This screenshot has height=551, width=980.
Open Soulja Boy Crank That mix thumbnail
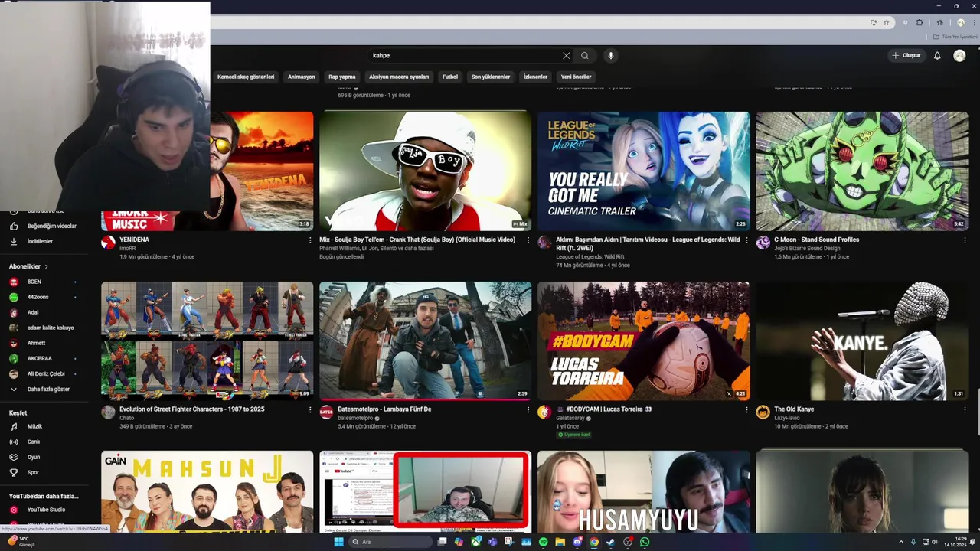(x=425, y=171)
